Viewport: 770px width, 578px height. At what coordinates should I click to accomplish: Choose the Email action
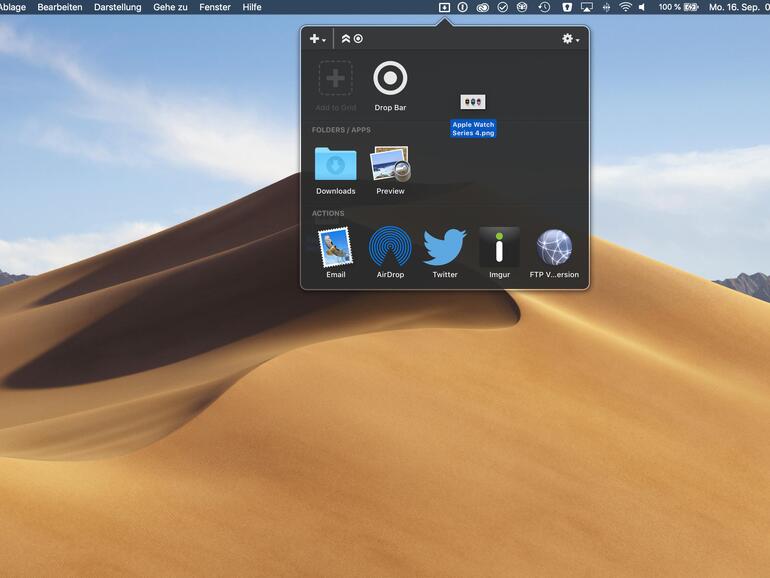click(335, 247)
